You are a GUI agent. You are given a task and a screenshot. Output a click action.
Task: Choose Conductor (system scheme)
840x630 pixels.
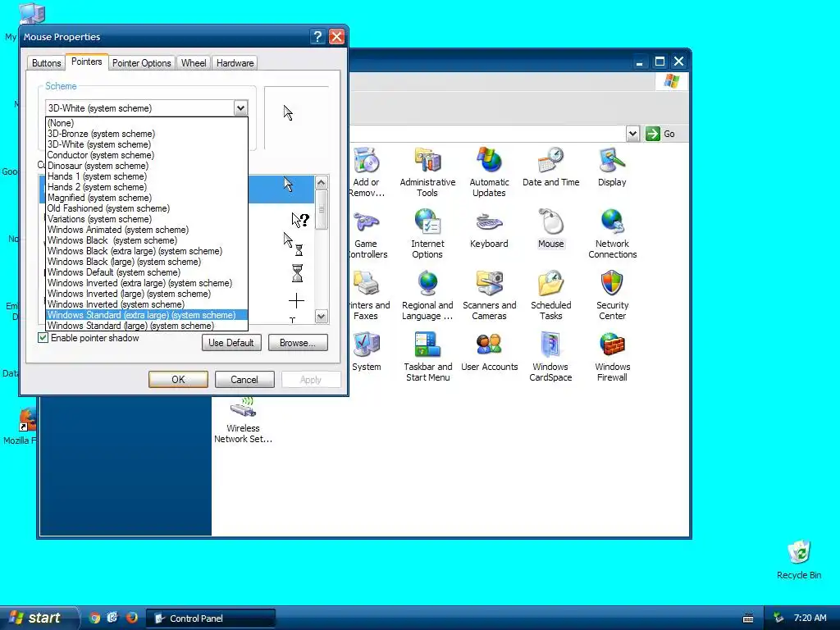point(146,155)
